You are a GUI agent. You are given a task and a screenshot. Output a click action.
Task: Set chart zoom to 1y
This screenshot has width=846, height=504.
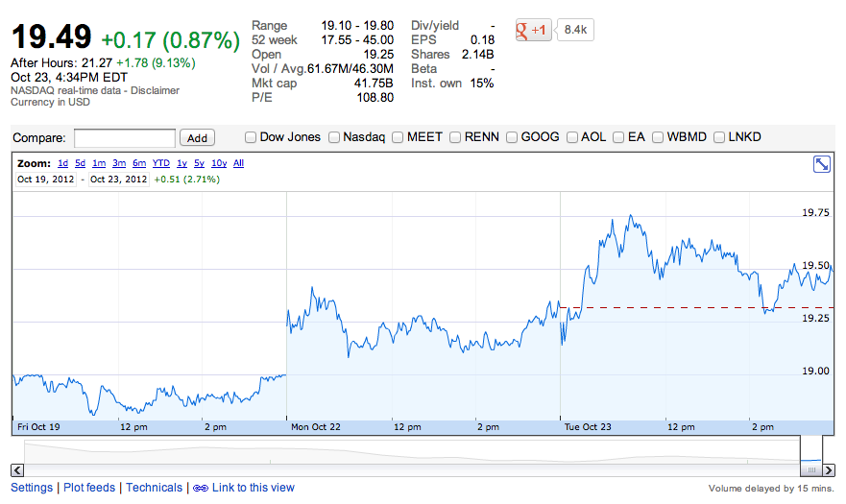coord(181,163)
